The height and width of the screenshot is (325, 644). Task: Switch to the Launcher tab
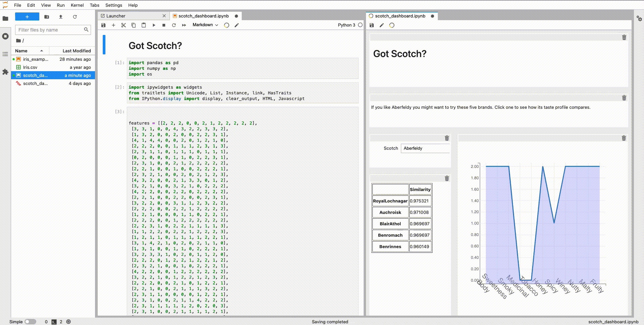[116, 16]
